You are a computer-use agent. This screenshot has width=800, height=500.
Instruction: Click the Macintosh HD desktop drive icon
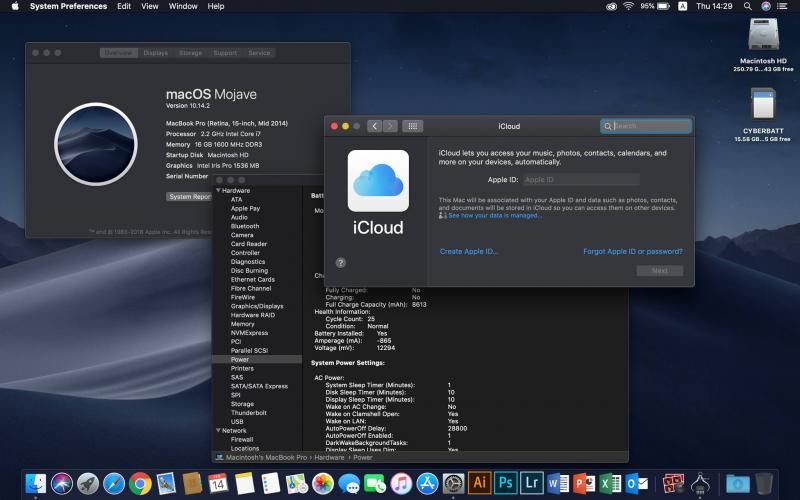coord(763,35)
